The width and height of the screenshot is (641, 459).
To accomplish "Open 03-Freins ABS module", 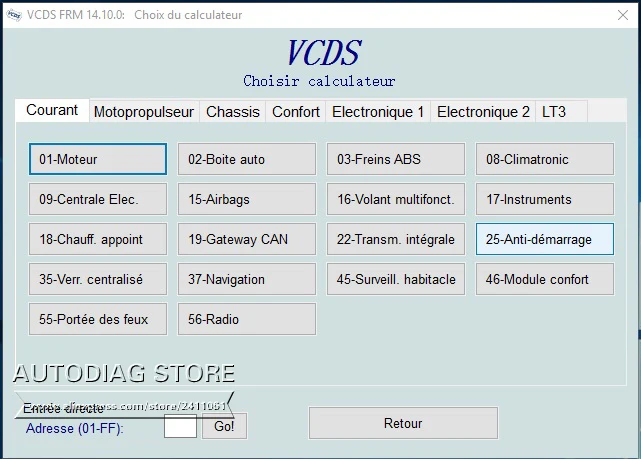I will [396, 159].
